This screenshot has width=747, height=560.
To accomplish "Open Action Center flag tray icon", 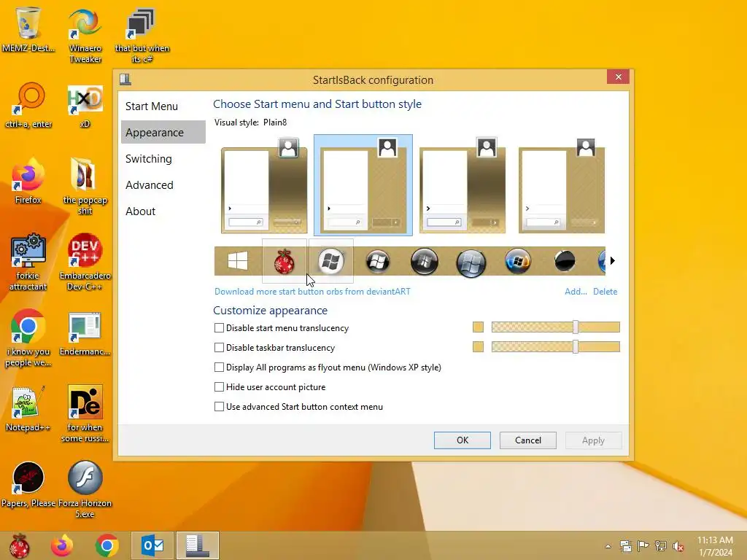I will [643, 546].
